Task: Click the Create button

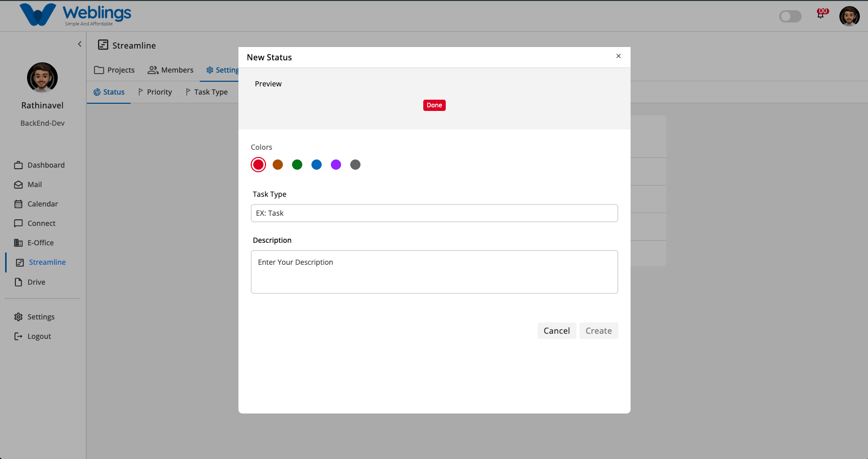Action: click(598, 331)
